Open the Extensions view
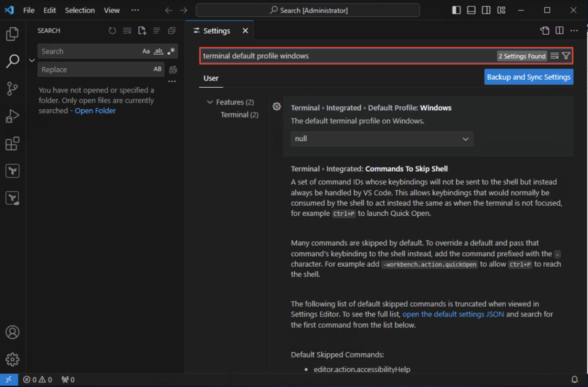Screen dimensions: 588x387 (12, 143)
